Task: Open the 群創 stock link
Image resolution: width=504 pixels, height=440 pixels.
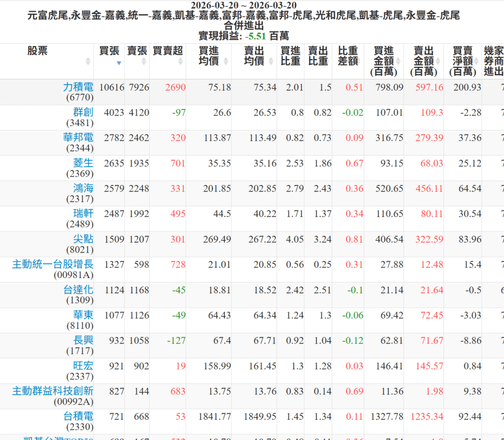Action: 83,112
